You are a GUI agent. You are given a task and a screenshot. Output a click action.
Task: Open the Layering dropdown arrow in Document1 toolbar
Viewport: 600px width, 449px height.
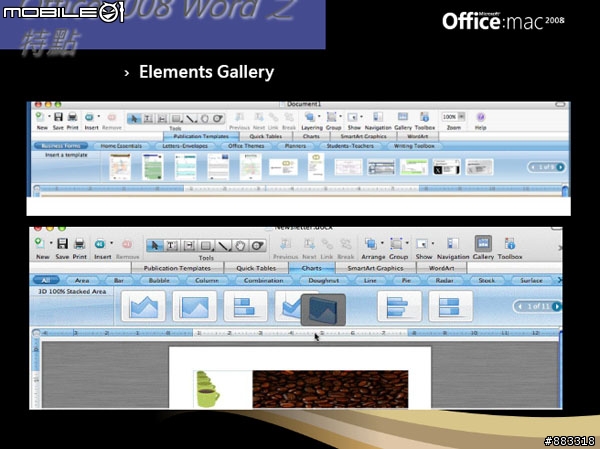[x=319, y=116]
